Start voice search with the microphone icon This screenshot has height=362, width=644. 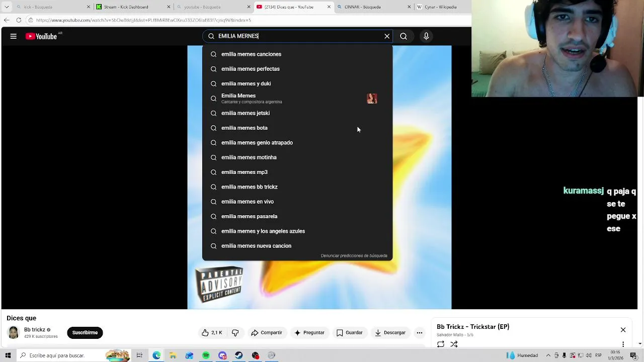[426, 36]
